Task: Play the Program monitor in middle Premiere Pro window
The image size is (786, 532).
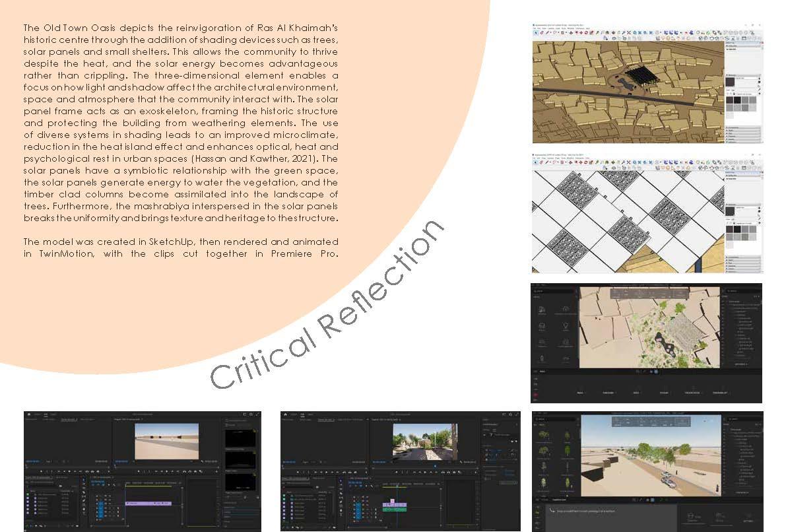Action: 425,473
